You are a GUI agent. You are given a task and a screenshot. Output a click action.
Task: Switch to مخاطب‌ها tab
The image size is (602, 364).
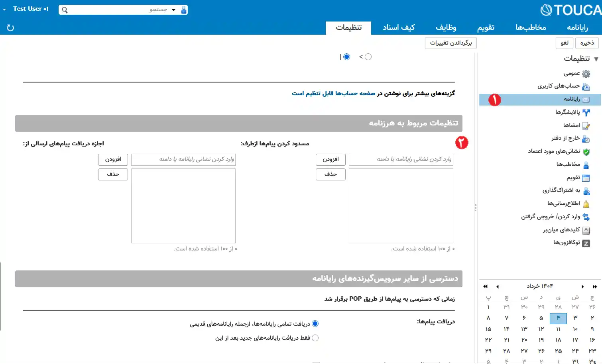pos(531,27)
